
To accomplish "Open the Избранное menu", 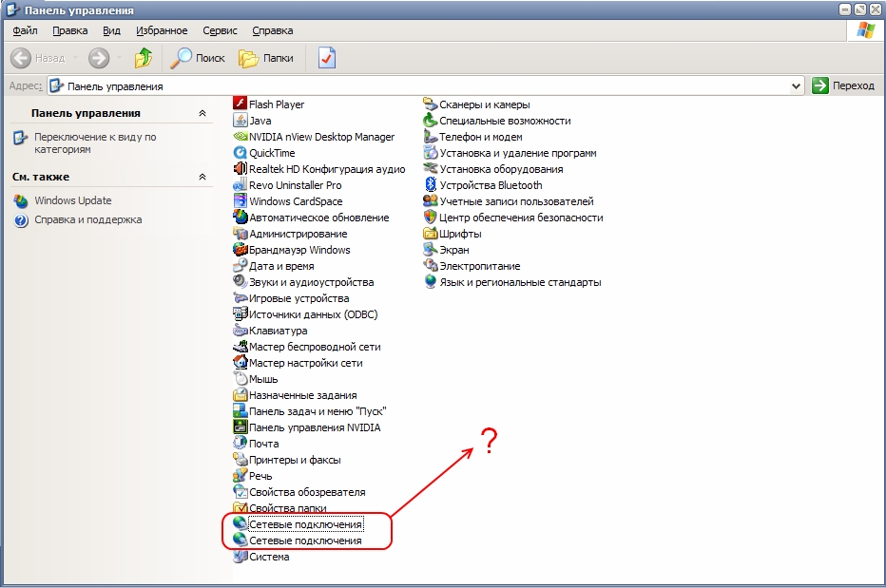I will click(162, 30).
